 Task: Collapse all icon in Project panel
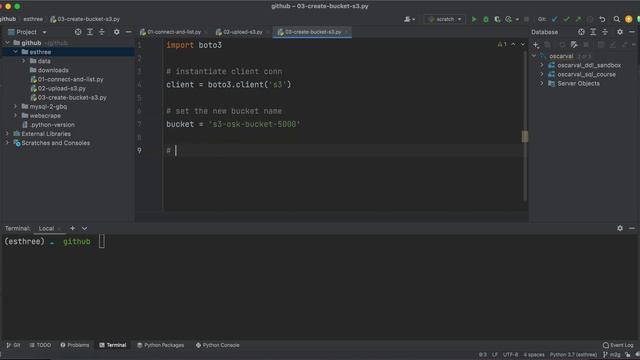pyautogui.click(x=102, y=32)
